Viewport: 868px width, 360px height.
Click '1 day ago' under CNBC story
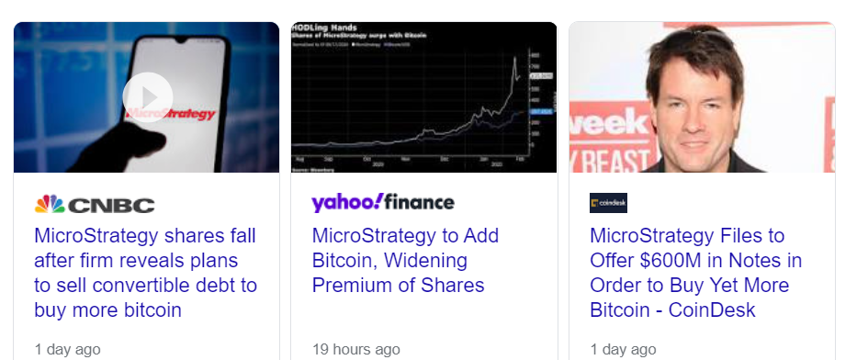click(68, 350)
